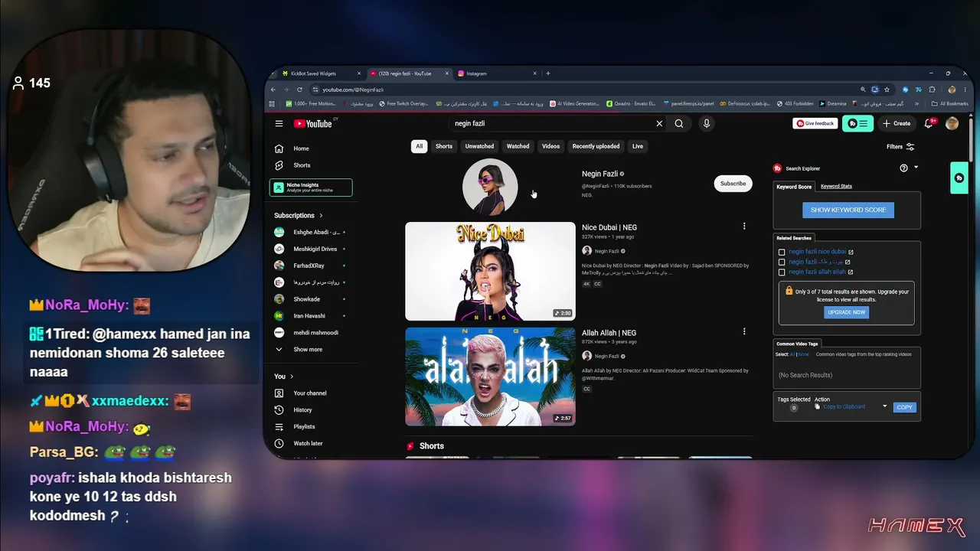Open the Create button on YouTube

[x=897, y=123]
